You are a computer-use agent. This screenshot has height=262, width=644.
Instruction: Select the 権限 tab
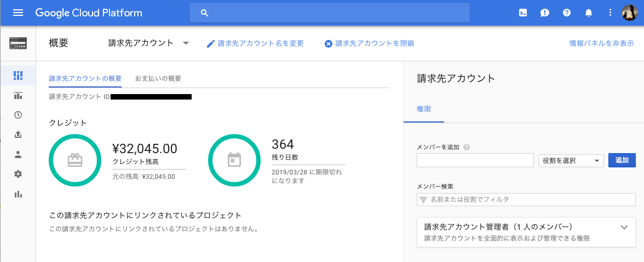point(424,109)
